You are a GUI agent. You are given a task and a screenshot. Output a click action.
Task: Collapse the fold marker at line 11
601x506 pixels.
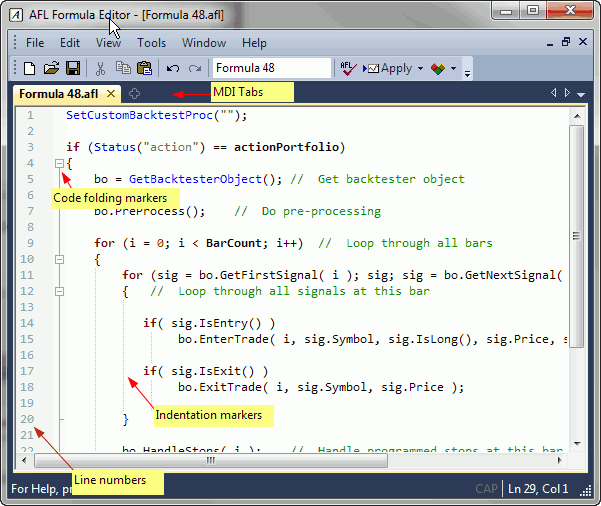coord(60,259)
